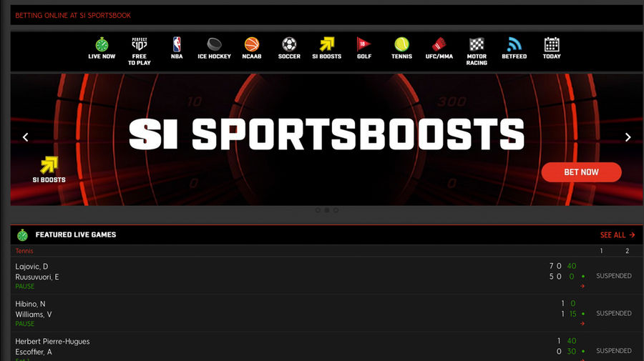Viewport: 644px width, 361px height.
Task: Select the Golf flag icon
Action: point(364,44)
